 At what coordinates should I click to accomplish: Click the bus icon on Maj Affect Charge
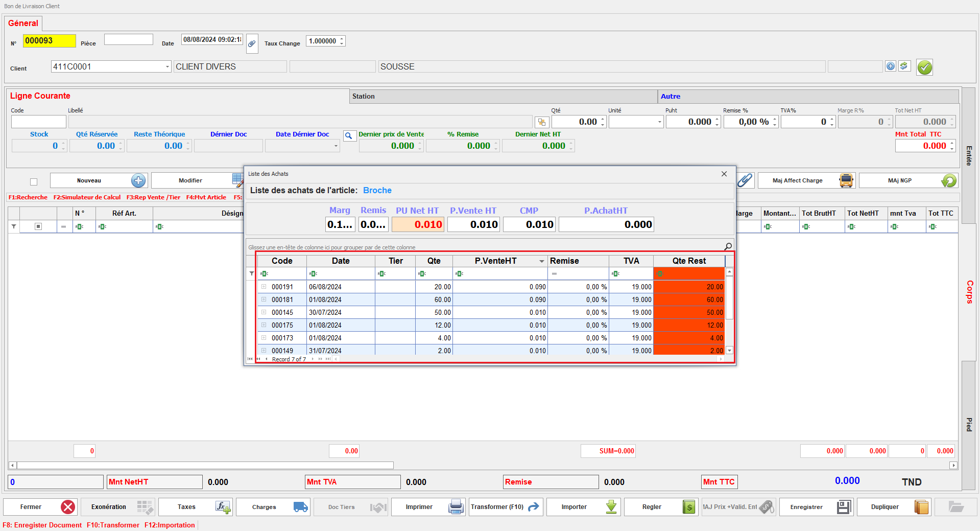[846, 180]
